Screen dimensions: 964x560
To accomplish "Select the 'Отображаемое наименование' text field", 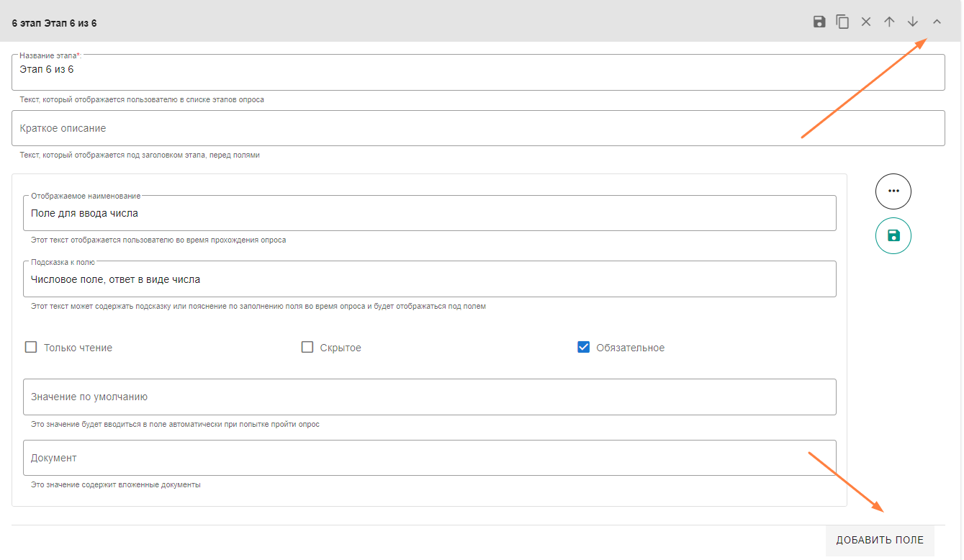I will tap(430, 214).
